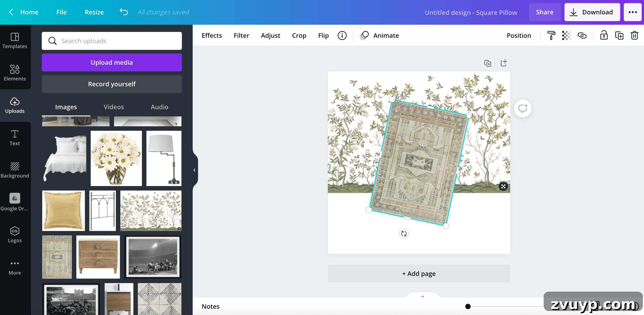Click the duplicate icon in top toolbar
This screenshot has height=315, width=644.
tap(619, 36)
